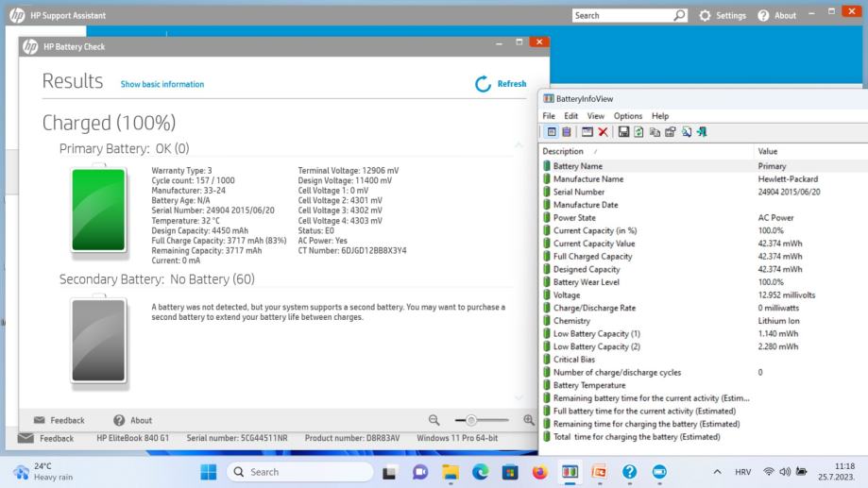Open the File menu in BatteryInfoView
The image size is (868, 488).
tap(549, 116)
